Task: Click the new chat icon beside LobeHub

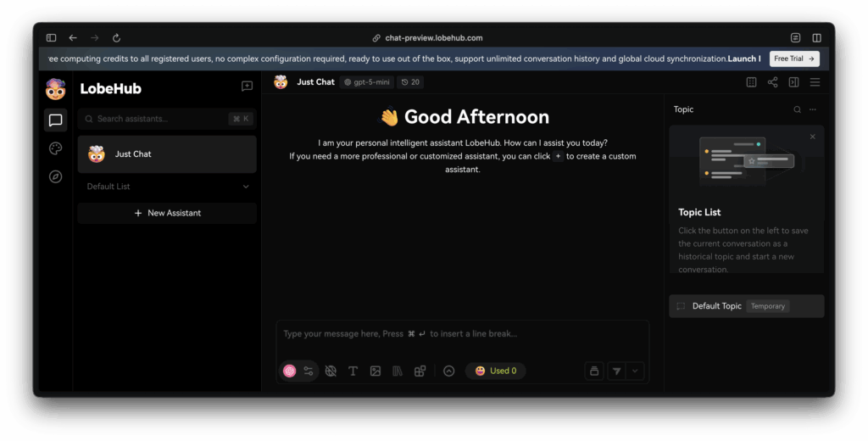Action: [x=247, y=87]
